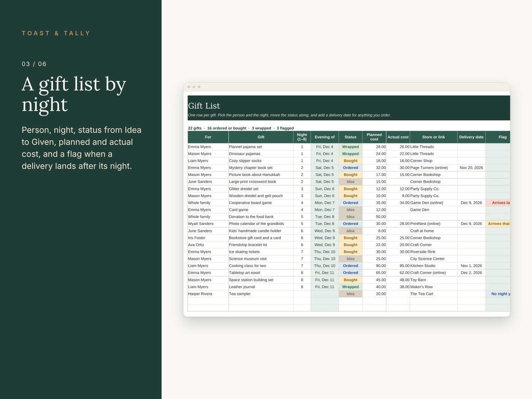Select the empty night cell for Tea sampler
Screen dimensions: 532x399
(302, 294)
